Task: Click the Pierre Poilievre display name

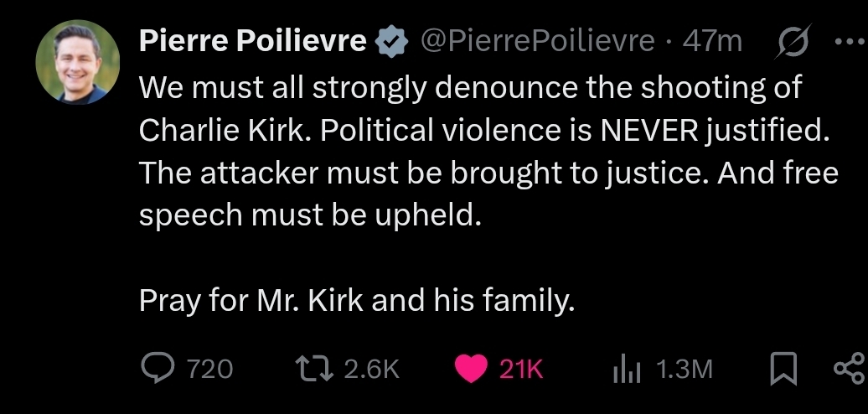Action: 252,40
